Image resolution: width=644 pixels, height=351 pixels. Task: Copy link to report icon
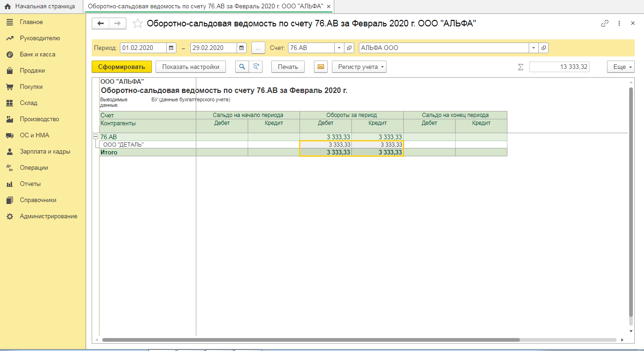click(x=605, y=24)
